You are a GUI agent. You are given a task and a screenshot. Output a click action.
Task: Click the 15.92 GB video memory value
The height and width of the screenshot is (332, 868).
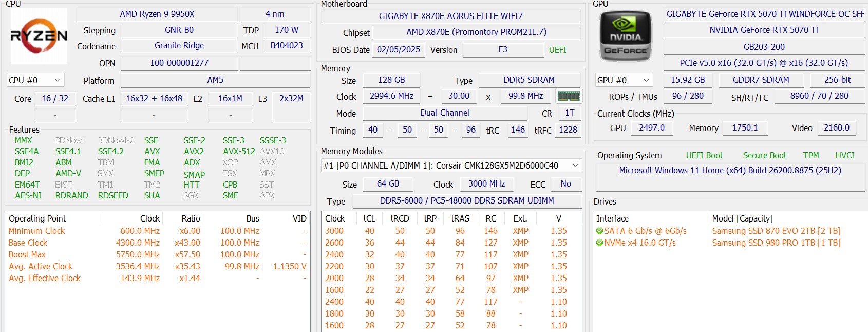(x=688, y=80)
